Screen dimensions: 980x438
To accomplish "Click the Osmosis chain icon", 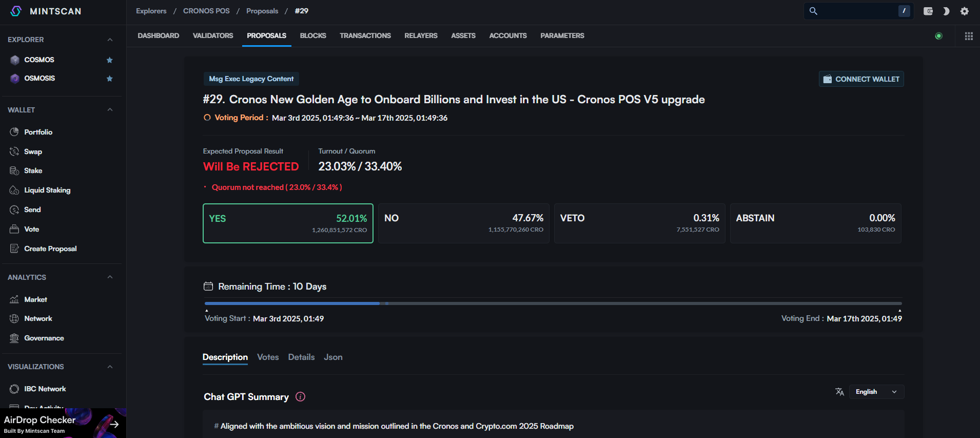I will pyautogui.click(x=15, y=79).
